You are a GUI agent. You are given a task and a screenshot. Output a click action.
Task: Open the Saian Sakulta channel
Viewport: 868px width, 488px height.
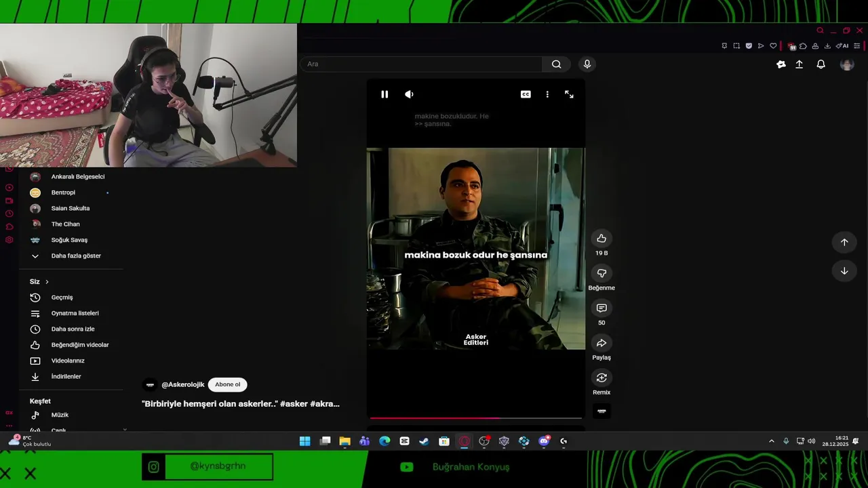click(x=71, y=208)
